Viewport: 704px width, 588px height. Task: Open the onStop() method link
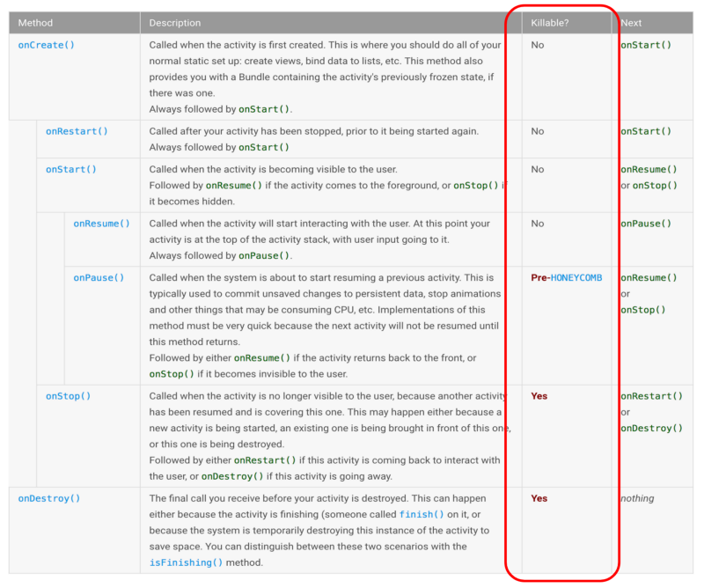pos(69,396)
